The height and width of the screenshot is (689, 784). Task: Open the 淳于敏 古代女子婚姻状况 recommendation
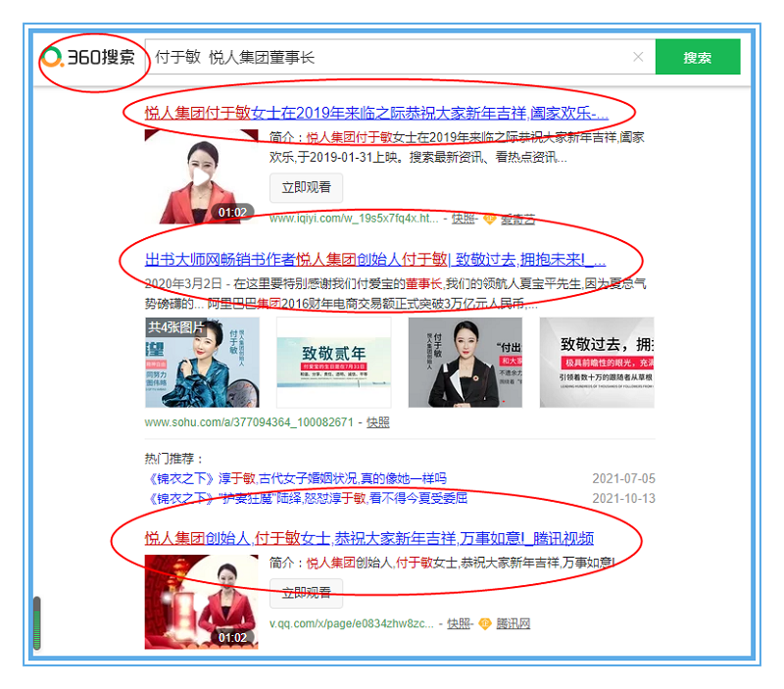point(295,478)
